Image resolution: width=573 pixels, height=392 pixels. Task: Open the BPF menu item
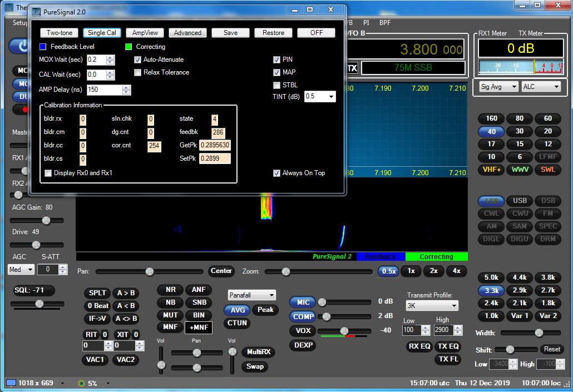[x=385, y=23]
